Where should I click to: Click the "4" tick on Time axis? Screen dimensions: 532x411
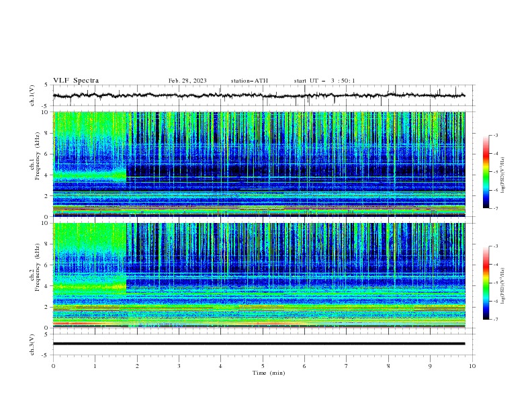click(x=220, y=366)
